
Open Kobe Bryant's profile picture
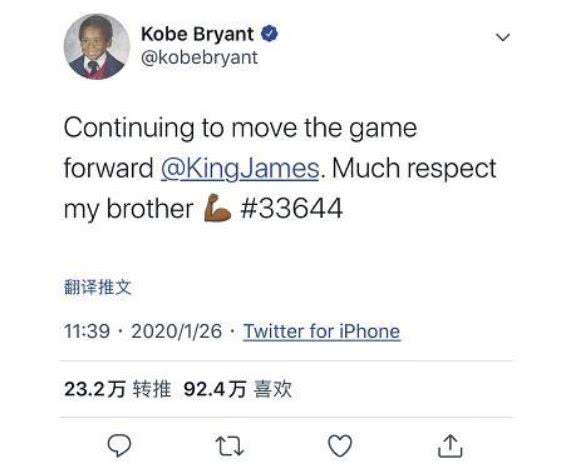pos(97,47)
